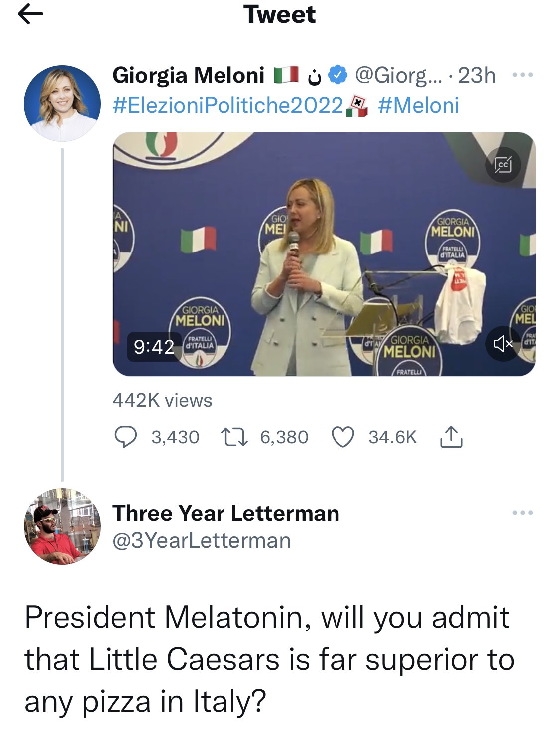Open three-dot menu on Three Year Letterman's tweet
This screenshot has height=756, width=560.
click(x=522, y=513)
